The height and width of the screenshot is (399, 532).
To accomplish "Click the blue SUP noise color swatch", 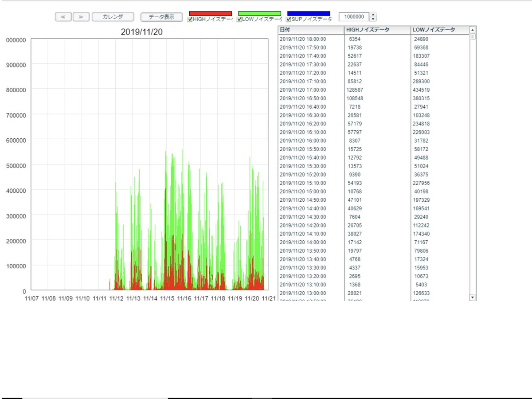I will (x=309, y=13).
